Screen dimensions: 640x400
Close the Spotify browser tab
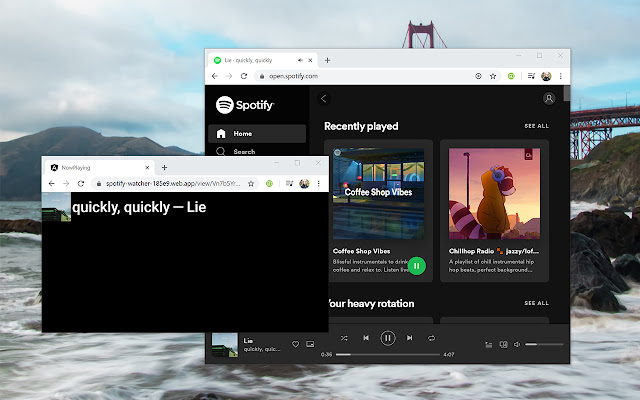coord(310,60)
